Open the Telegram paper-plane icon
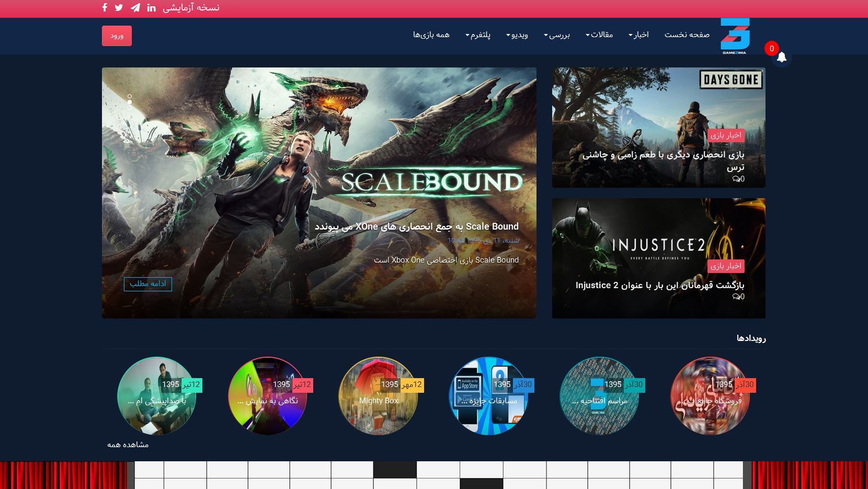This screenshot has width=868, height=489. [x=135, y=7]
